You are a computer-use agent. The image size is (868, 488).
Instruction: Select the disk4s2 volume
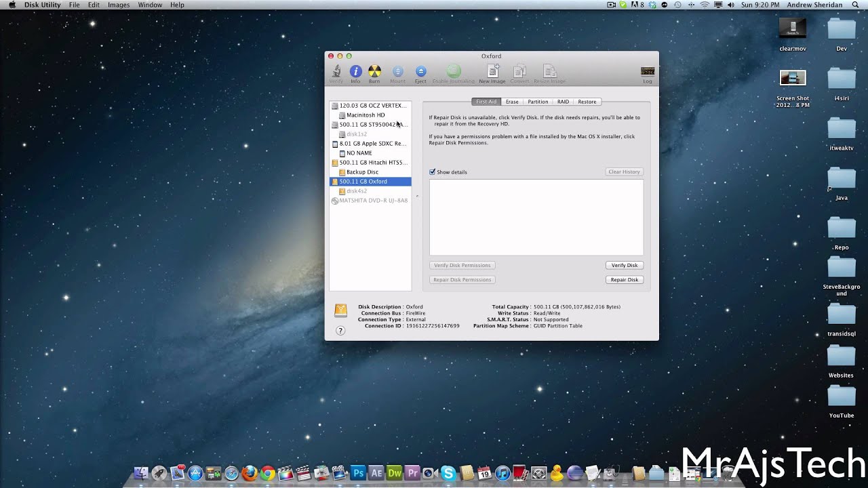pos(370,191)
